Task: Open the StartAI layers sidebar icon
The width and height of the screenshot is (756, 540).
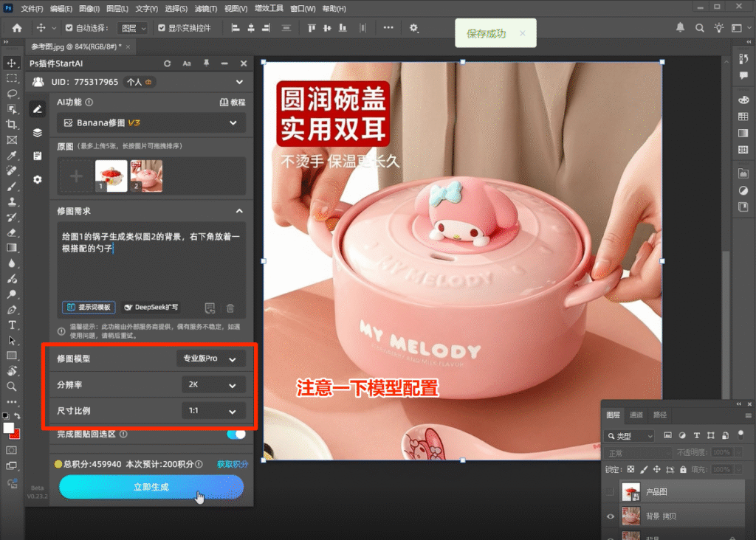Action: coord(37,133)
